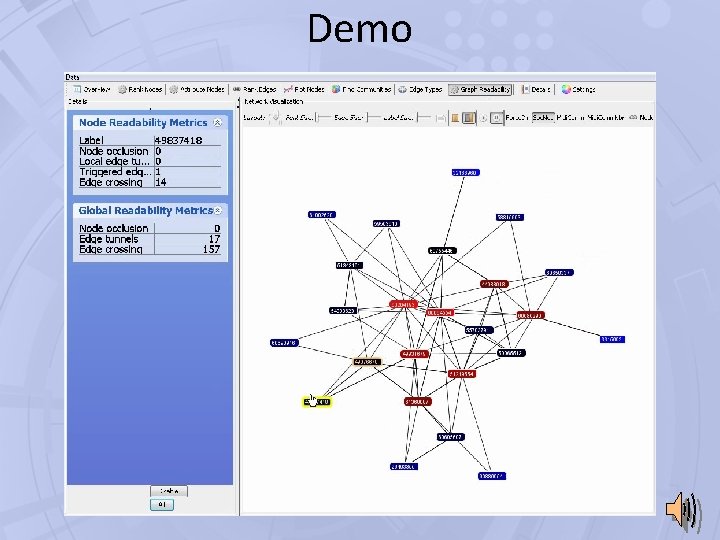Select the Graph Readability tab
The image size is (720, 540).
(480, 90)
